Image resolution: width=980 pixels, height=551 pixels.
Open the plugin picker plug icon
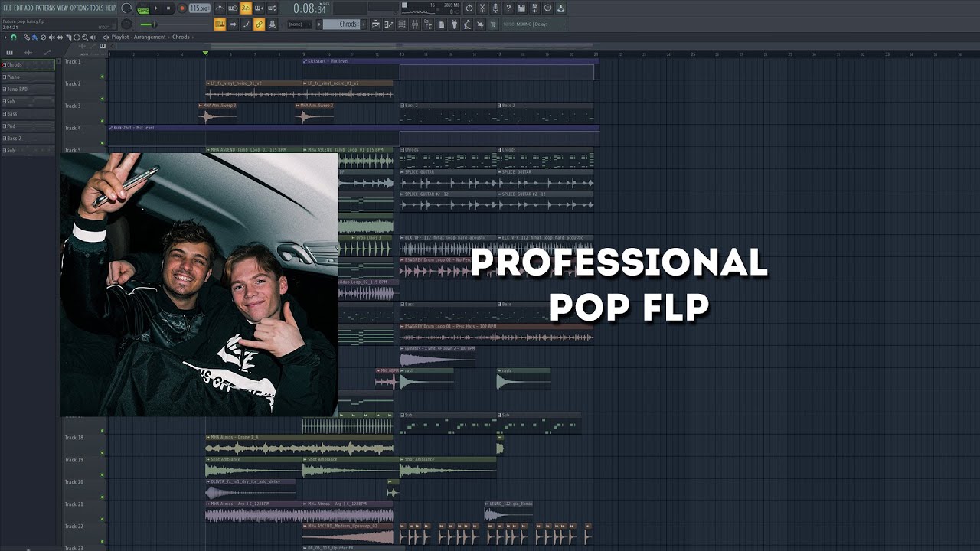(x=454, y=24)
